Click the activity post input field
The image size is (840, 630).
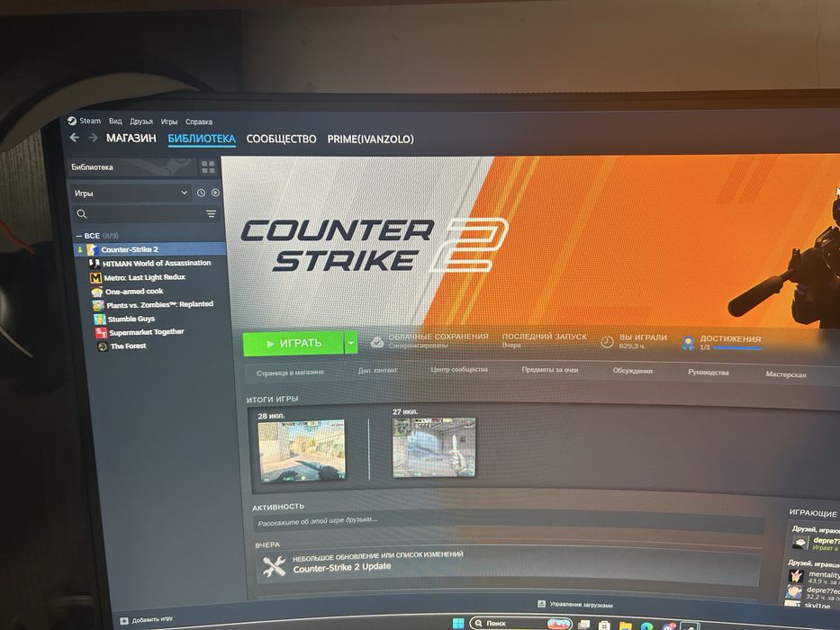(x=509, y=522)
